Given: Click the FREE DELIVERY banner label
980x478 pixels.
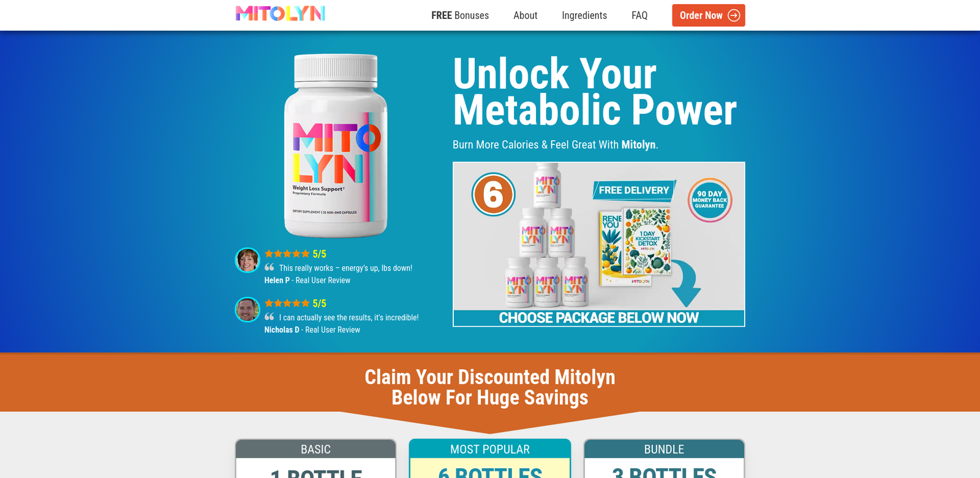Looking at the screenshot, I should tap(634, 190).
